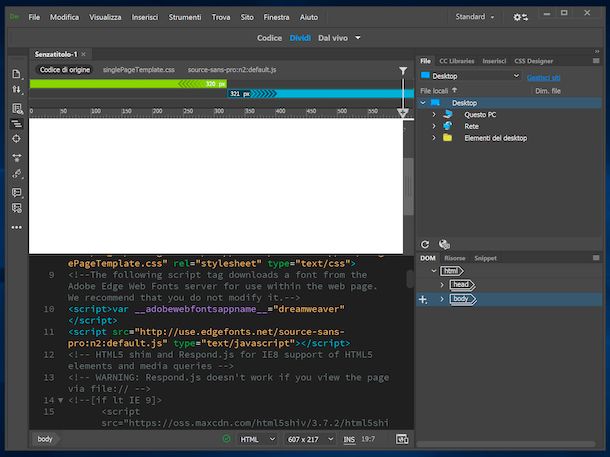
Task: Switch to Dividi split view
Action: pyautogui.click(x=300, y=38)
